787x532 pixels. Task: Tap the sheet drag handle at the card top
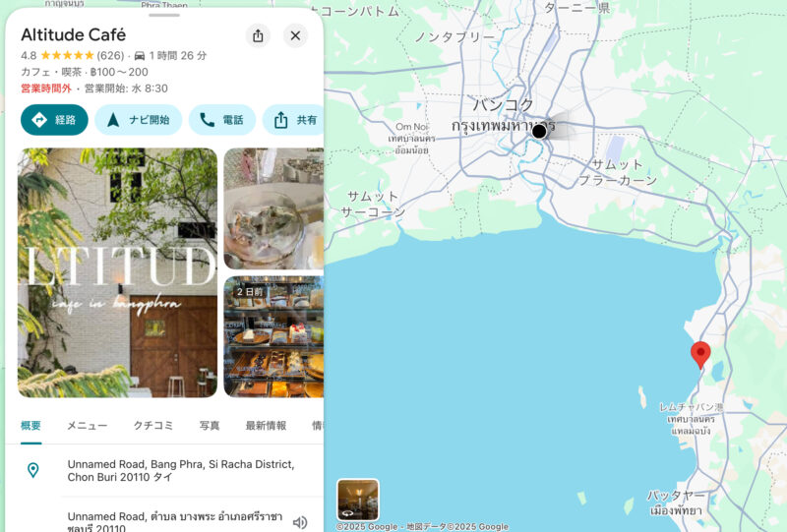[164, 15]
